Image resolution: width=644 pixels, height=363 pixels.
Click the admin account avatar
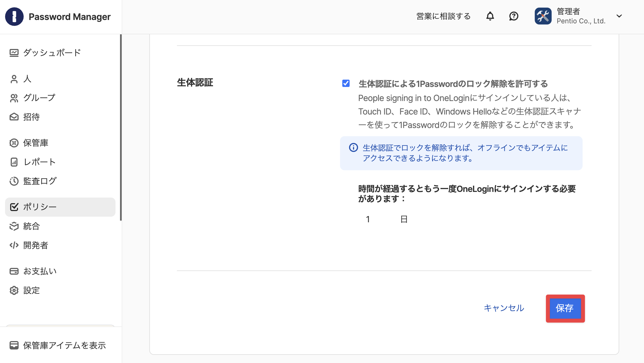[543, 16]
